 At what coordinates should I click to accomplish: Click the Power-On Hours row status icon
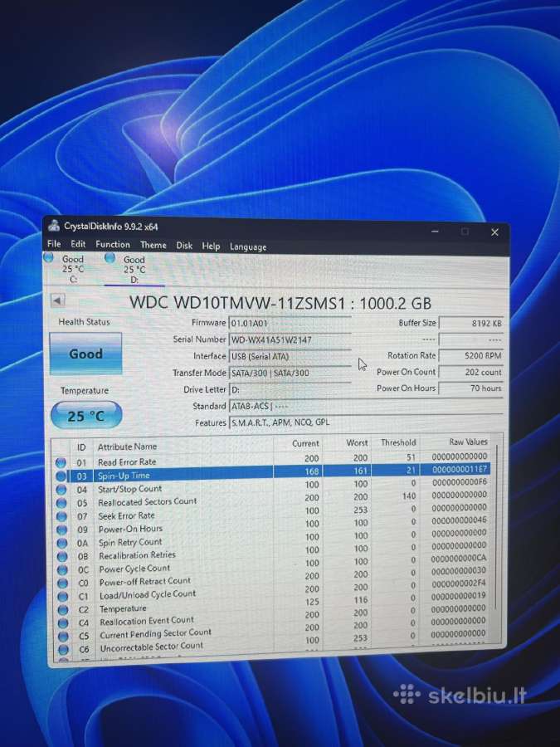point(62,530)
